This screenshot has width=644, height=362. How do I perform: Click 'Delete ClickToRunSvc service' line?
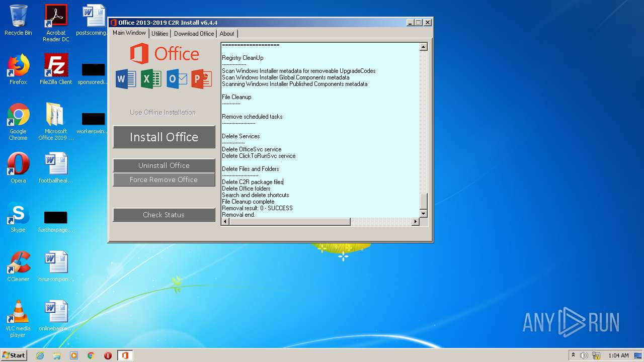coord(259,156)
